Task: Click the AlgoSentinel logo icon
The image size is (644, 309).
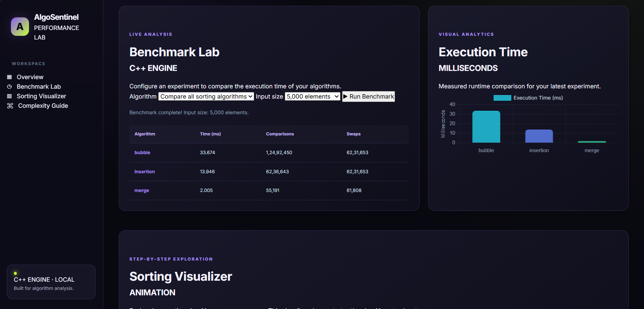Action: pos(20,27)
